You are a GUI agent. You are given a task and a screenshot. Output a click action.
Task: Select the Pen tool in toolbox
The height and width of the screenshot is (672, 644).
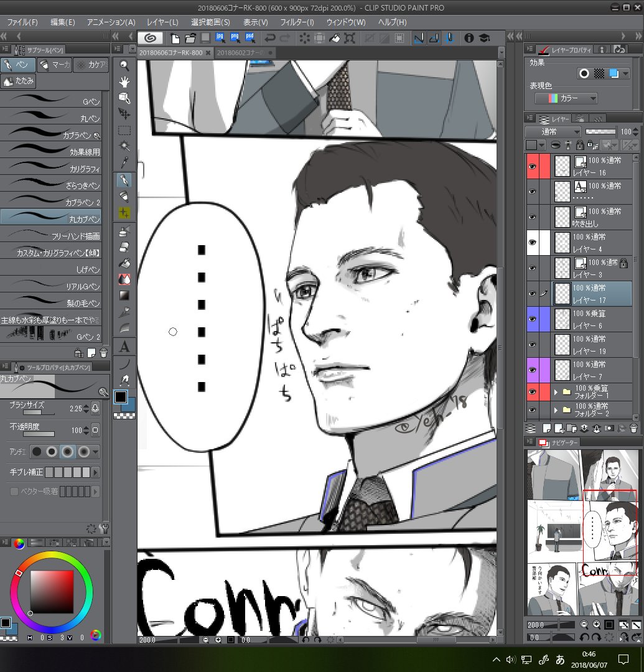pyautogui.click(x=124, y=180)
